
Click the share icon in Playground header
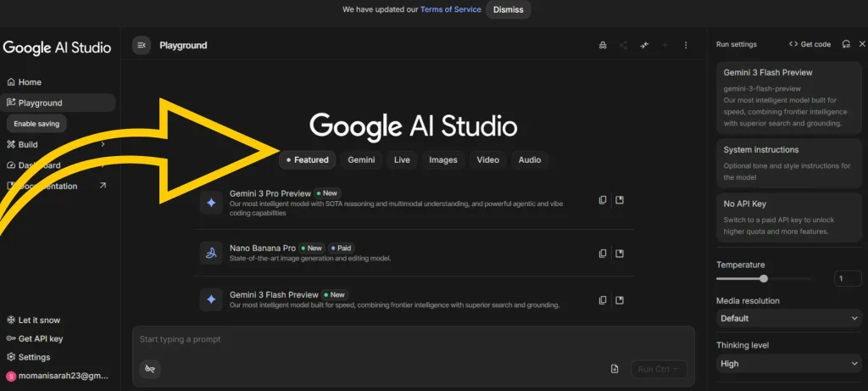tap(623, 46)
